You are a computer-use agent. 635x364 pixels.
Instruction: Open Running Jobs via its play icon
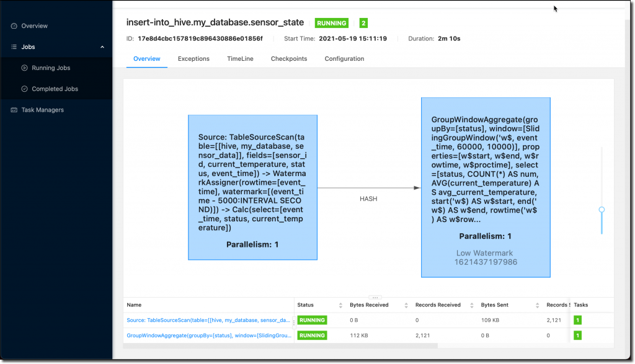pos(24,68)
